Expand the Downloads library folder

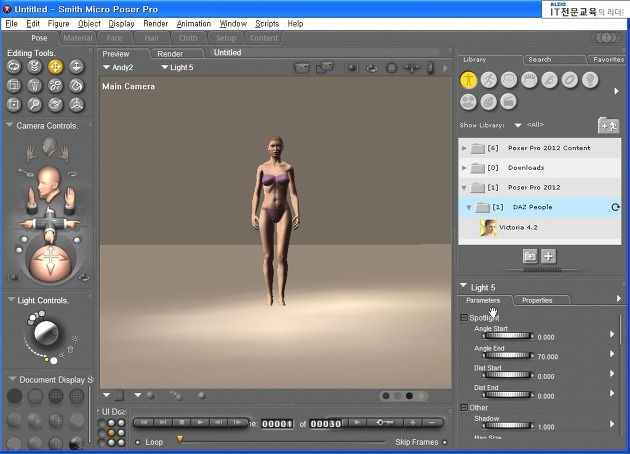[x=464, y=168]
